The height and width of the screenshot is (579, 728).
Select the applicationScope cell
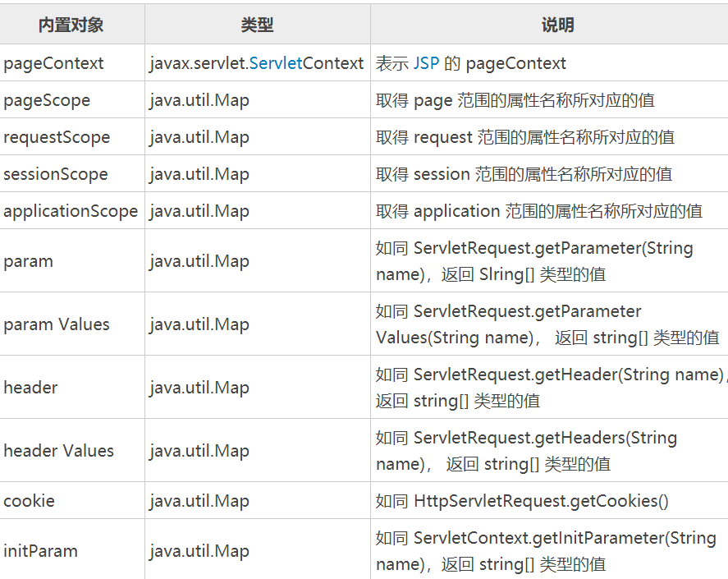click(71, 211)
